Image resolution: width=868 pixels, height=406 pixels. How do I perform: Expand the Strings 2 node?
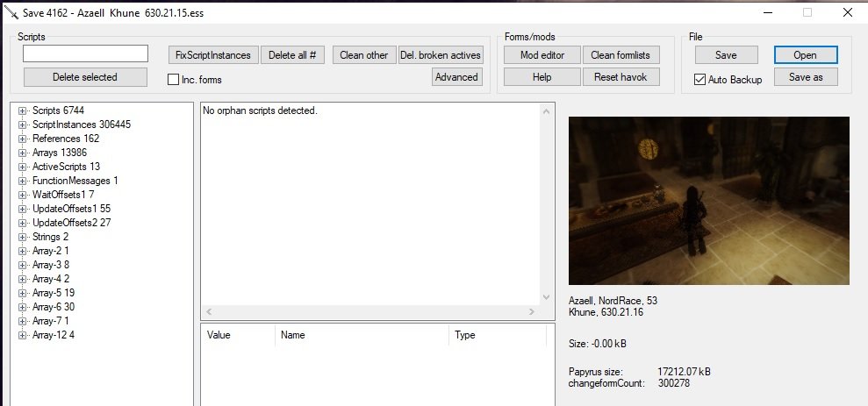pos(22,237)
